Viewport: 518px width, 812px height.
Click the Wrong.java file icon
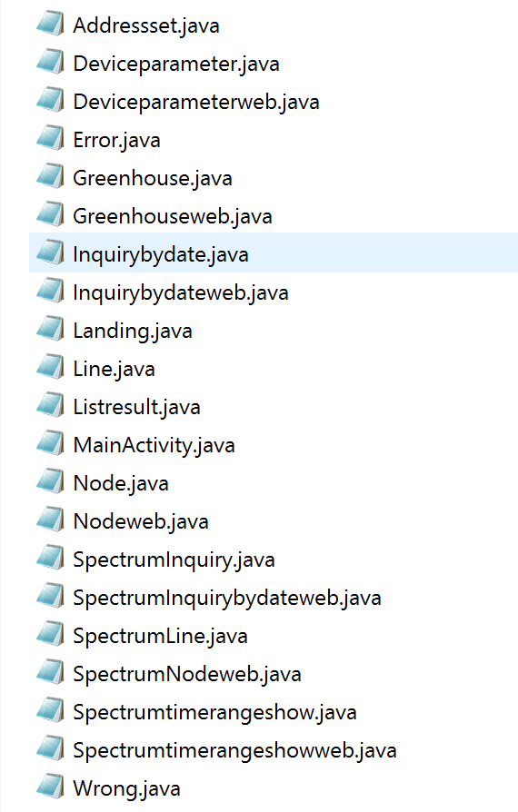51,787
